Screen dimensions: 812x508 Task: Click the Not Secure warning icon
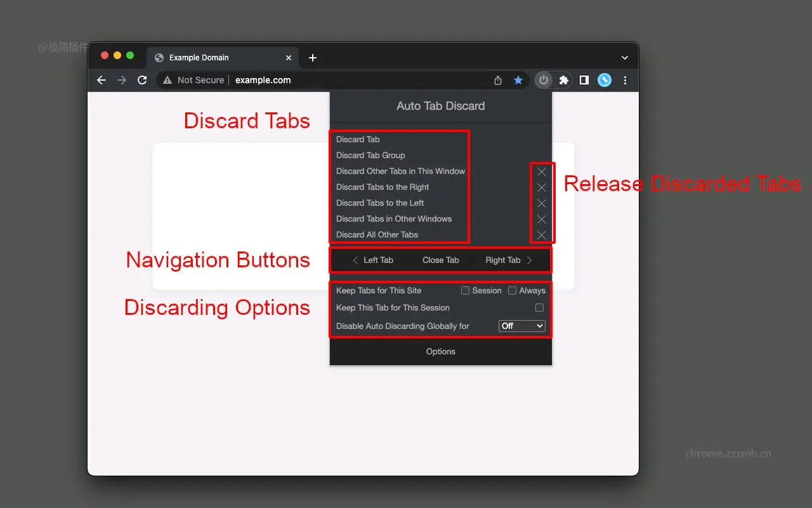pyautogui.click(x=167, y=80)
